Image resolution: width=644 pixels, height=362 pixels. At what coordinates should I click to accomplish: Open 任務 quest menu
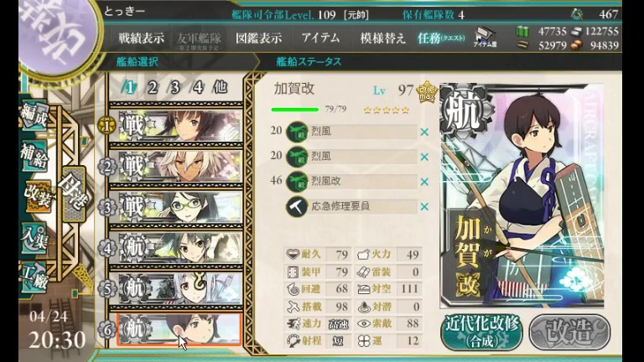click(441, 39)
